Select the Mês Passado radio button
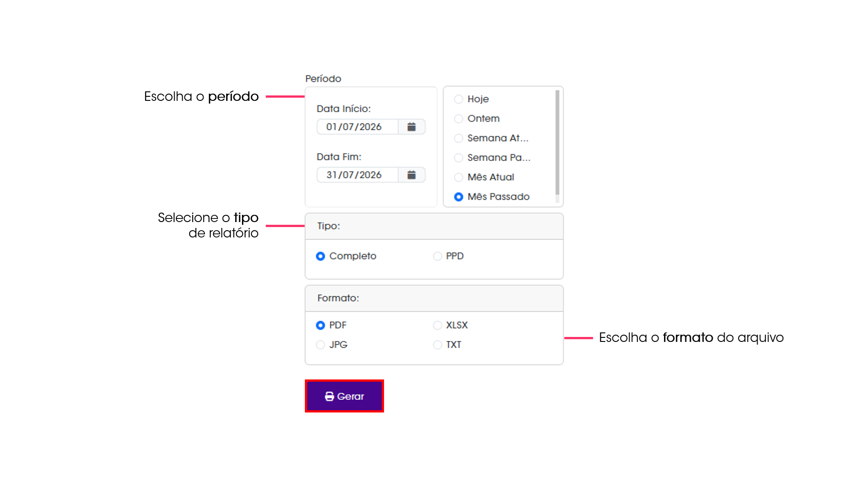The width and height of the screenshot is (868, 488). tap(459, 197)
